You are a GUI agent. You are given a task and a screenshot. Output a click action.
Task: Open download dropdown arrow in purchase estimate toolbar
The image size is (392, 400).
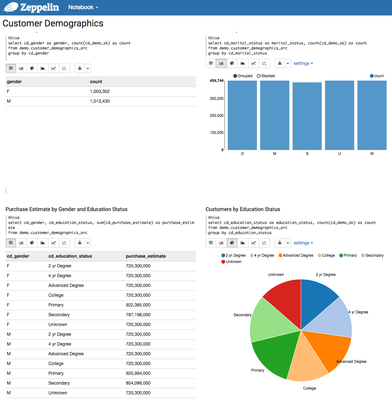[88, 243]
